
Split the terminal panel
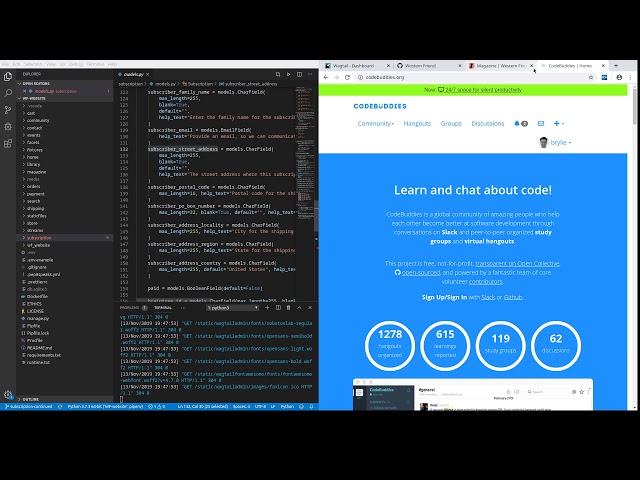pos(278,307)
